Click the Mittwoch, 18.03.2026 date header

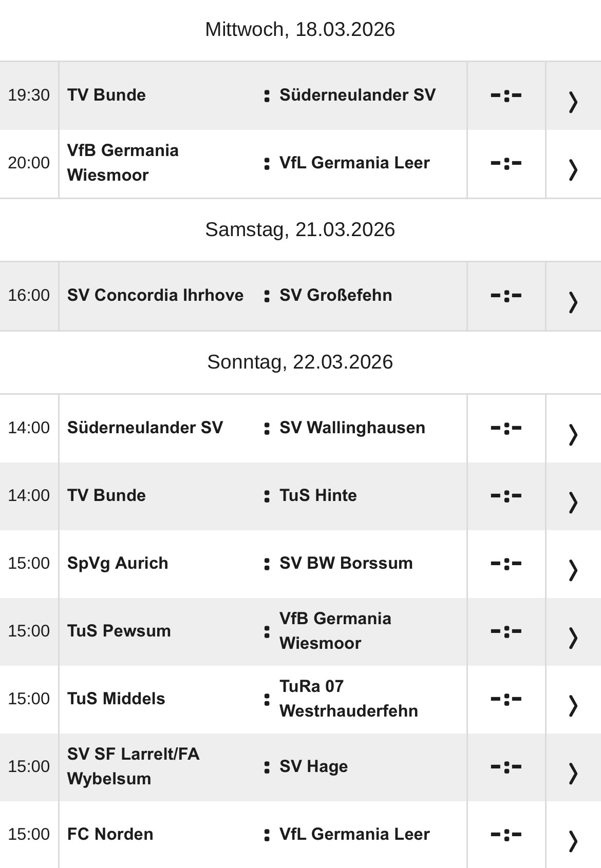300,28
